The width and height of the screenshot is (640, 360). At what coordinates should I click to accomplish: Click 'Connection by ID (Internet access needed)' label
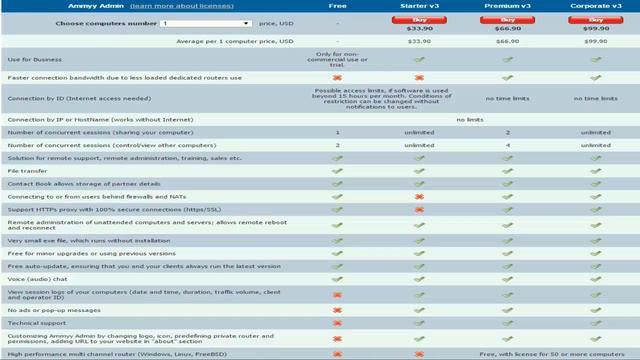coord(79,98)
